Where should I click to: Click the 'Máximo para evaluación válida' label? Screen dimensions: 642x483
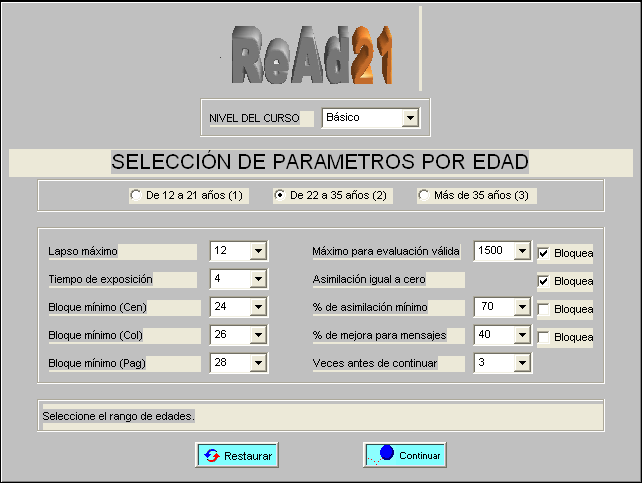click(x=386, y=251)
